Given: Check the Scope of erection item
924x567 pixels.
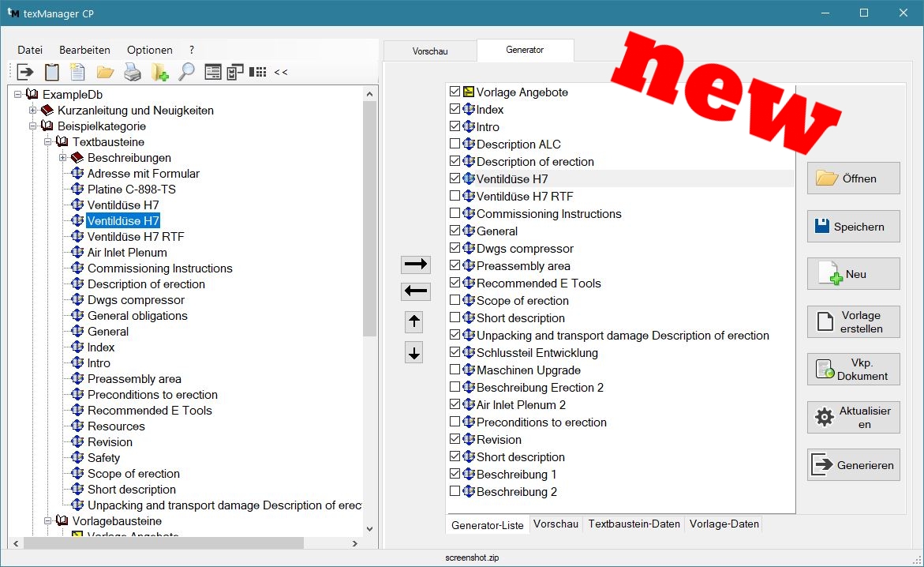Looking at the screenshot, I should tap(456, 300).
